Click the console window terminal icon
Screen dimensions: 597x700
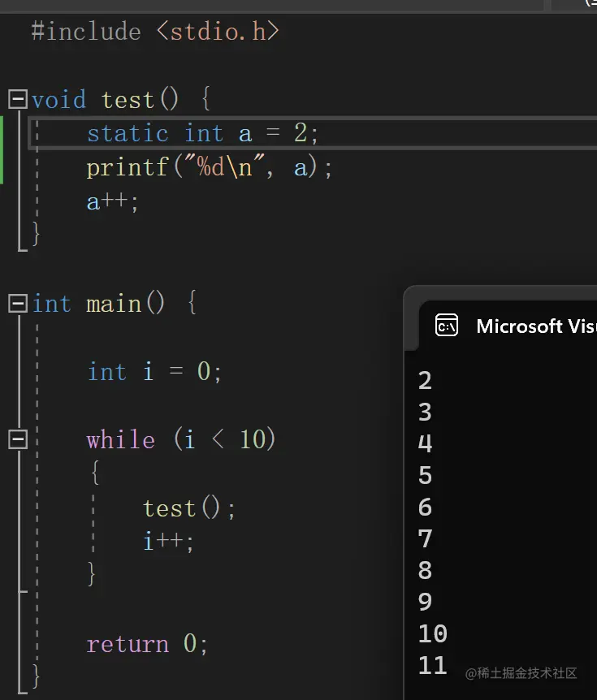tap(447, 326)
